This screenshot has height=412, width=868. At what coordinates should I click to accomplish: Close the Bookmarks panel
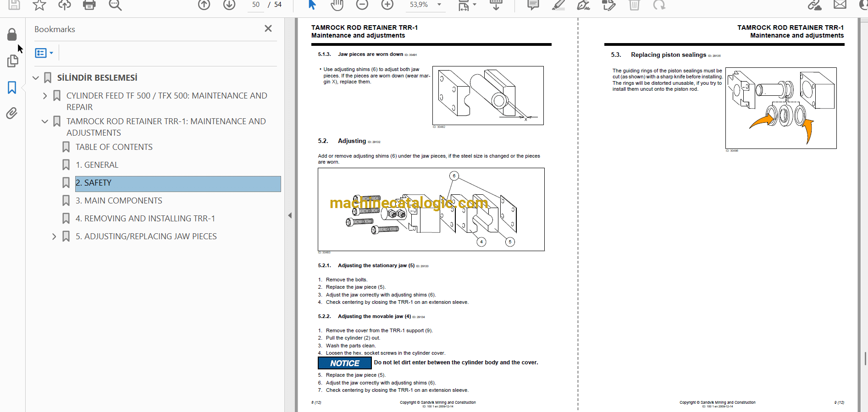click(268, 28)
